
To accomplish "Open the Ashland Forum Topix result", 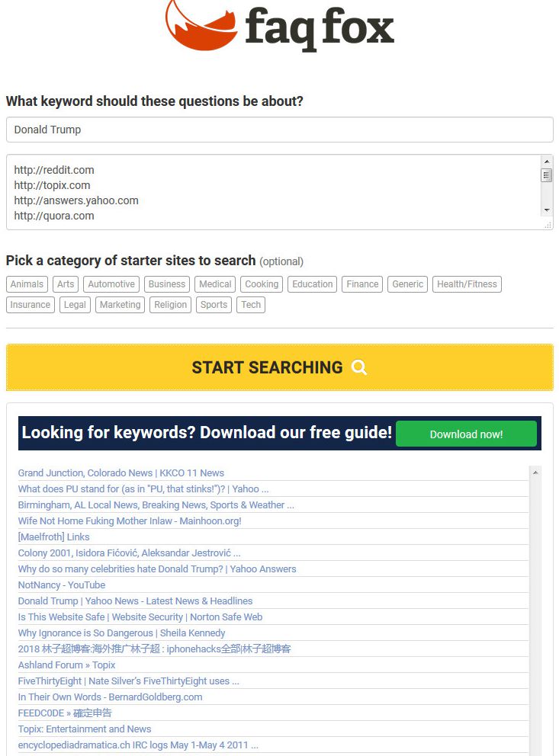I will click(x=66, y=665).
